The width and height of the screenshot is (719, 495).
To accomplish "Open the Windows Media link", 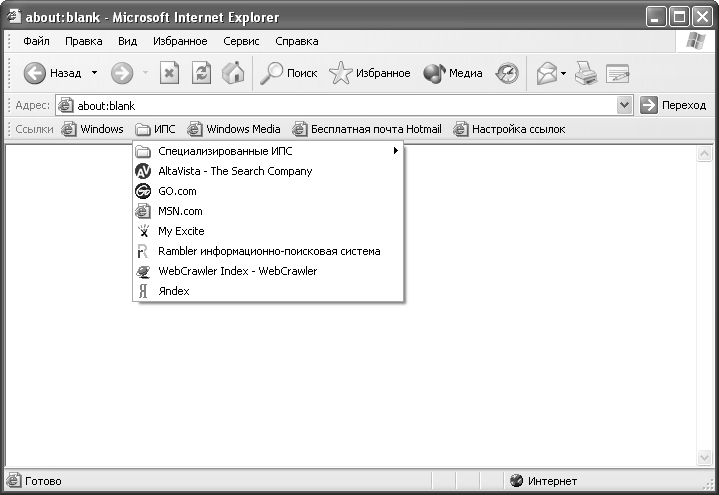I will point(234,129).
